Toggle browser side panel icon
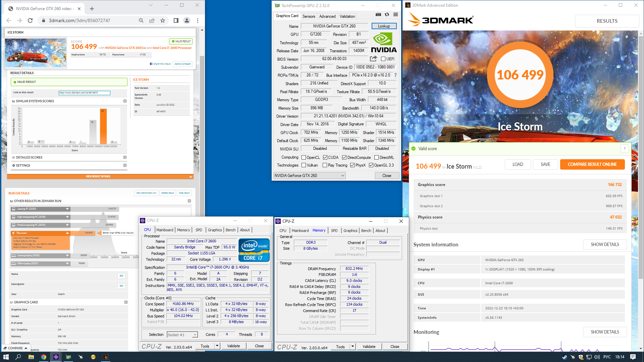644x362 pixels. tap(176, 20)
